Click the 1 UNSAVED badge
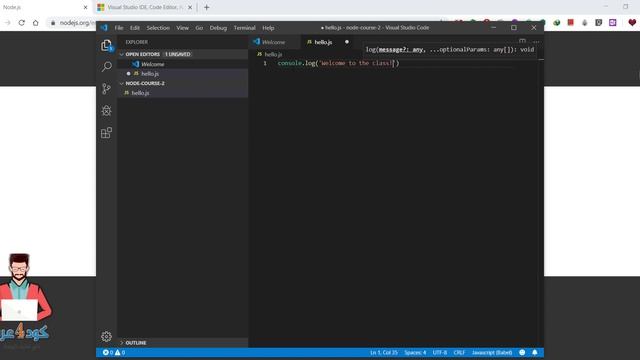640x360 pixels. 178,54
